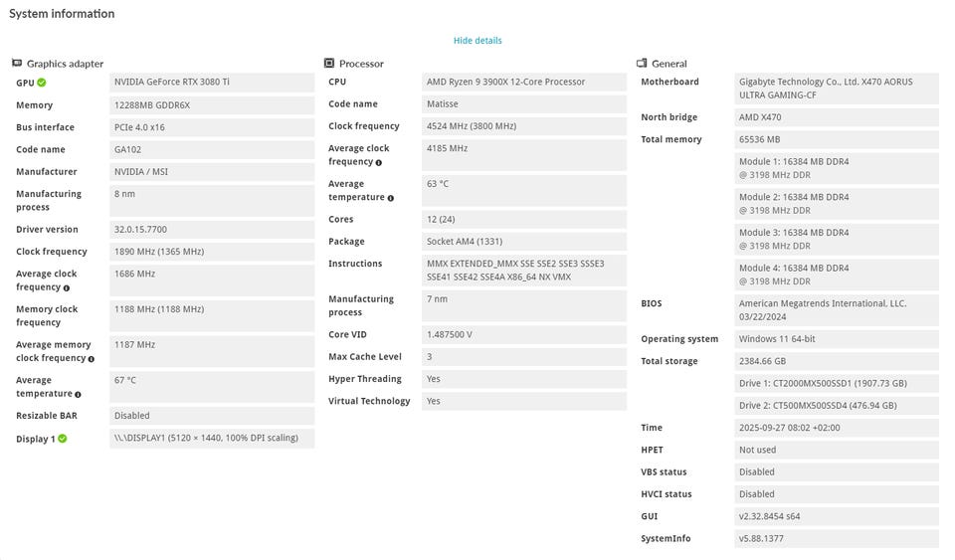
Task: Click the Socket AM4 (1331) package value
Action: (524, 242)
